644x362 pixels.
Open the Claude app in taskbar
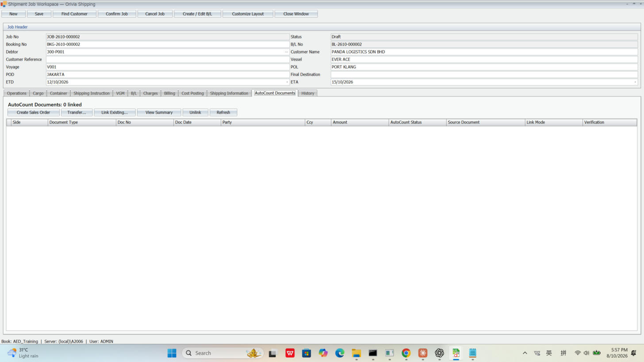(x=423, y=353)
